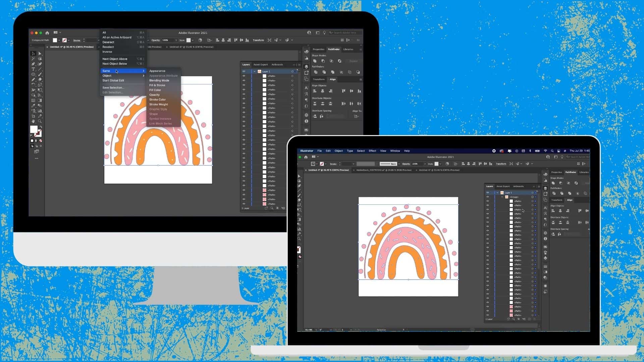
Task: Choose Fill Color from the Same submenu
Action: 155,90
